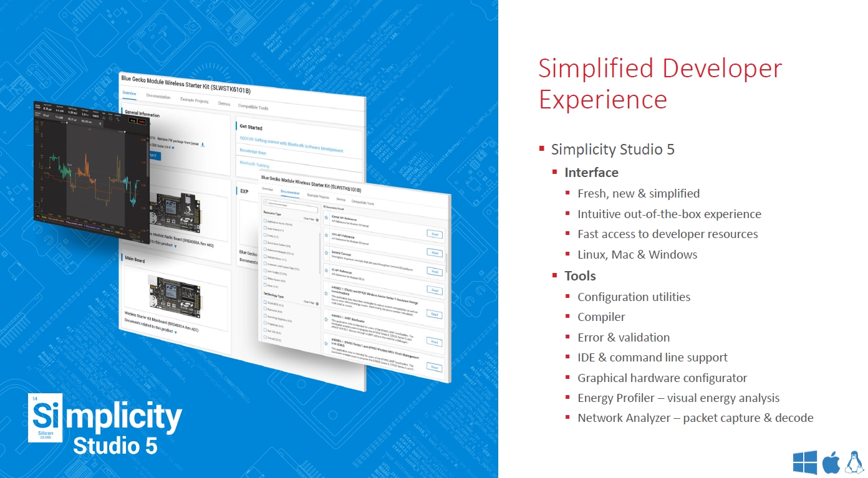868x478 pixels.
Task: Click the Windows logo icon
Action: (805, 463)
